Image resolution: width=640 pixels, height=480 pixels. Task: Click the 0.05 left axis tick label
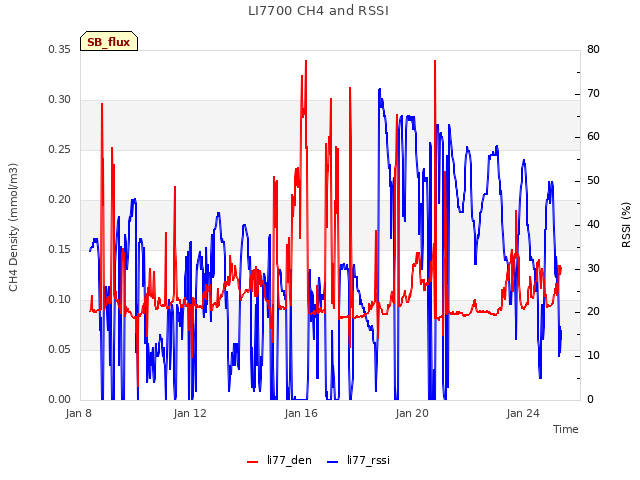click(60, 350)
